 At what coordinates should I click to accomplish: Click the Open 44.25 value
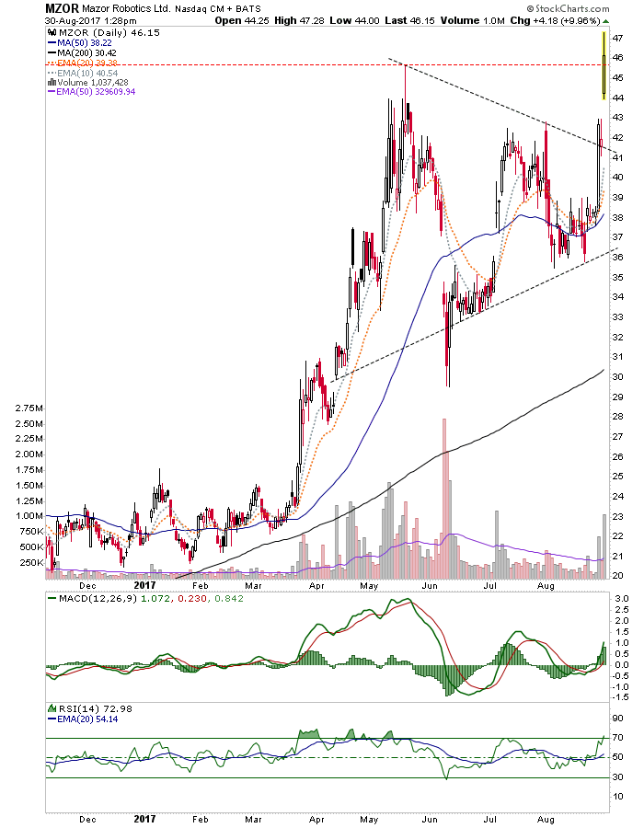tap(243, 20)
